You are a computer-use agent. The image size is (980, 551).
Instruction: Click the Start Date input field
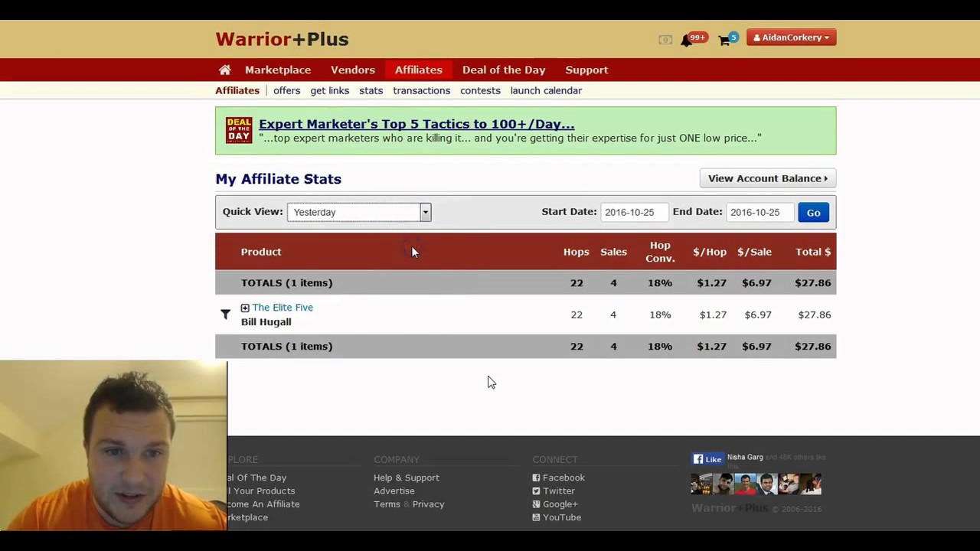(635, 212)
